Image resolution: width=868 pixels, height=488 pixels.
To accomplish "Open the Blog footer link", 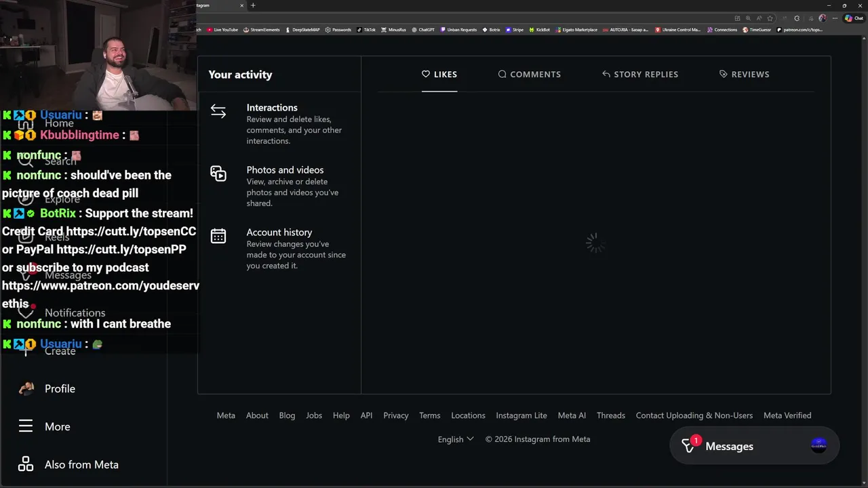I will point(287,415).
